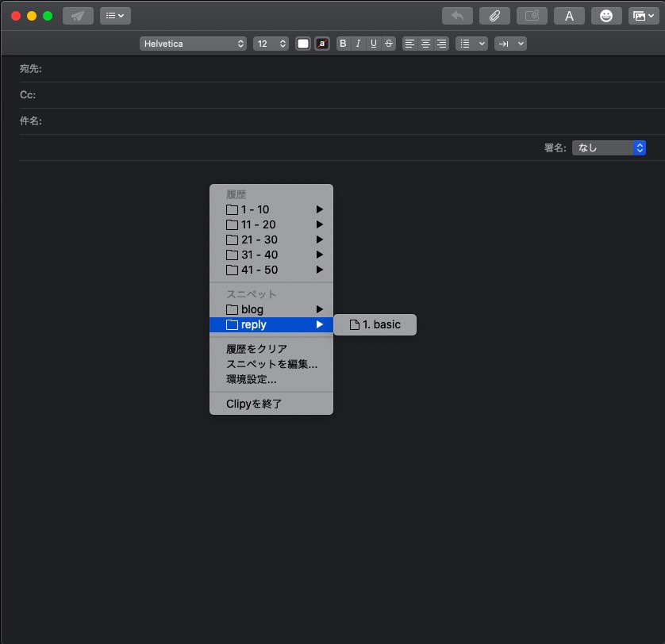Viewport: 665px width, 644px height.
Task: Expand the 1 - 10 history folder
Action: pos(271,209)
